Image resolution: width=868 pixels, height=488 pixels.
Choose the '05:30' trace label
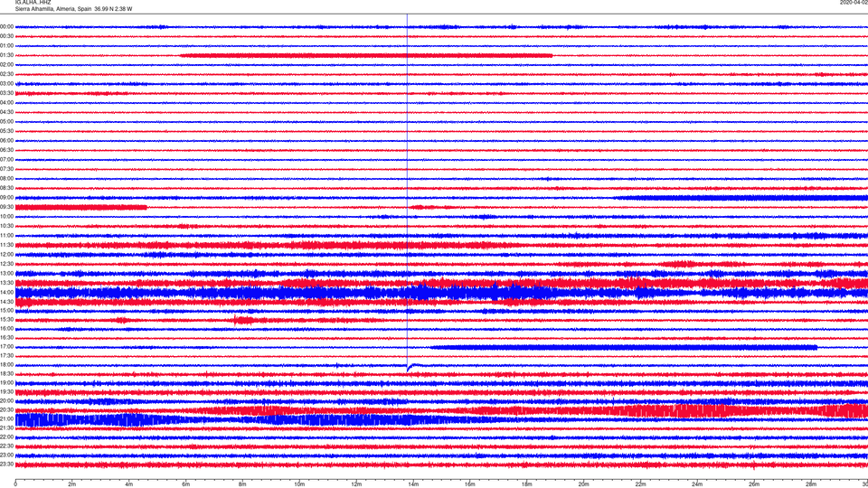click(x=6, y=131)
